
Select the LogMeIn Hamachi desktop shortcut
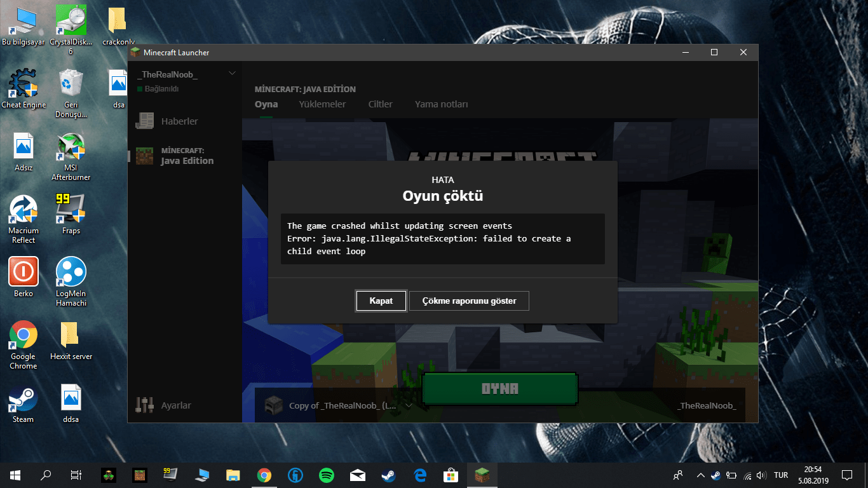71,281
